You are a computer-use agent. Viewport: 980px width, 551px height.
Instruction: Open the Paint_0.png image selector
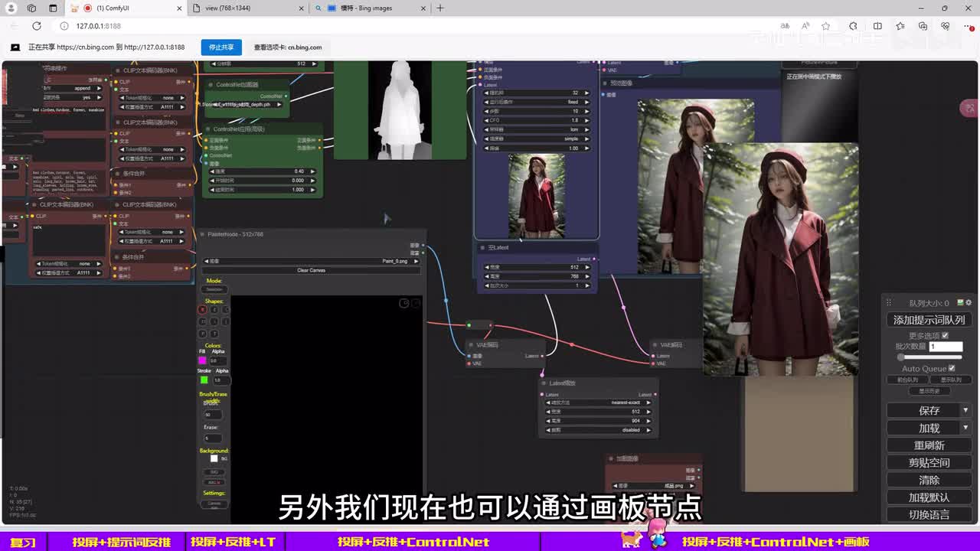pyautogui.click(x=311, y=261)
